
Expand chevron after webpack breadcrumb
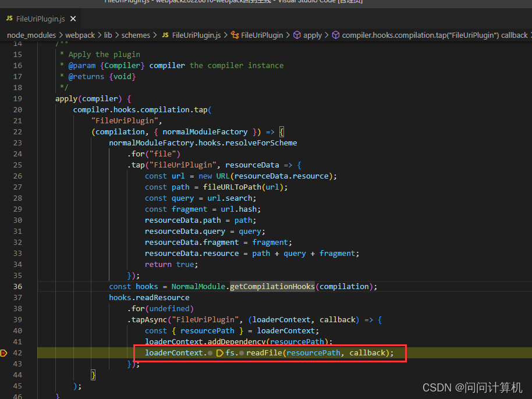[x=100, y=35]
